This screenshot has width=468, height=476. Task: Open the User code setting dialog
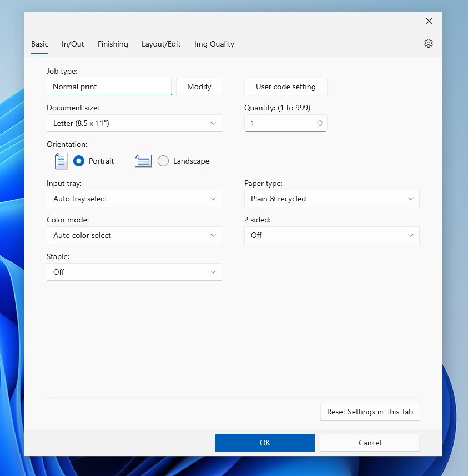(x=285, y=87)
